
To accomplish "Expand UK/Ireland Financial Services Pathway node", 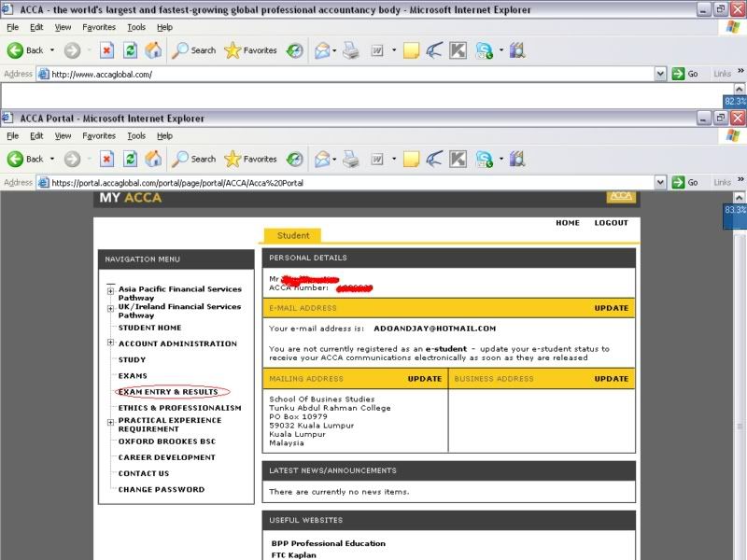I will coord(110,309).
